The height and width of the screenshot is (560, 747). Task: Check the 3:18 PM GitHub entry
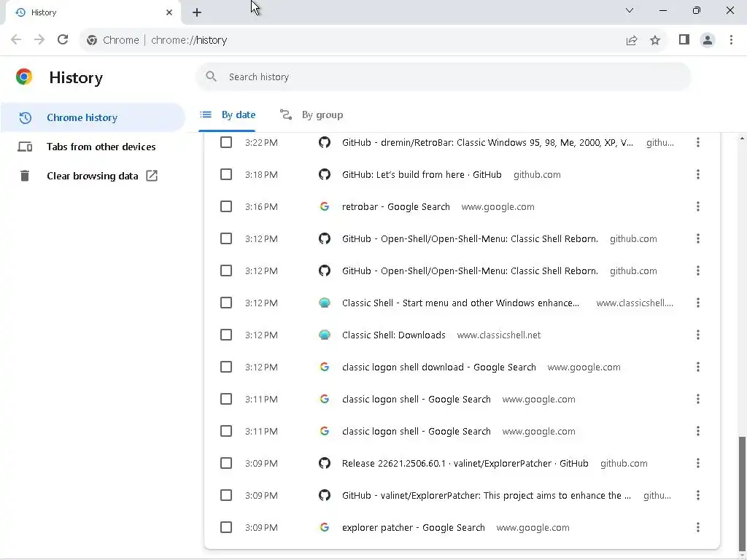coord(226,174)
